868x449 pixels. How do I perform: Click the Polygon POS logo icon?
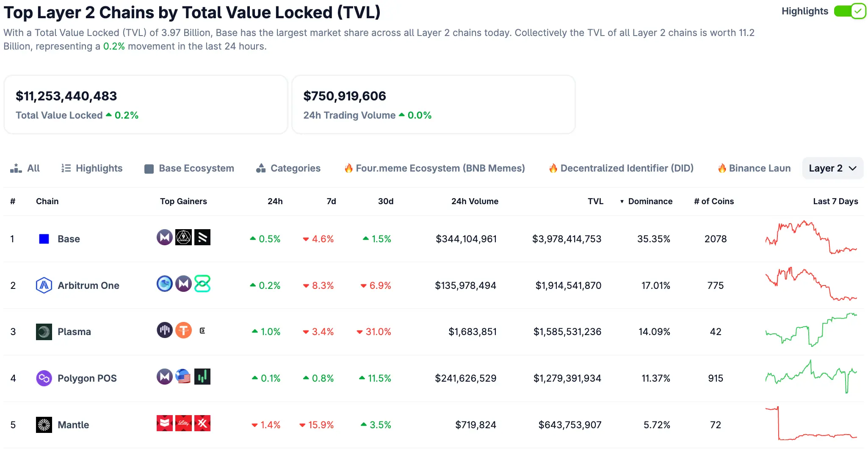[x=44, y=378]
